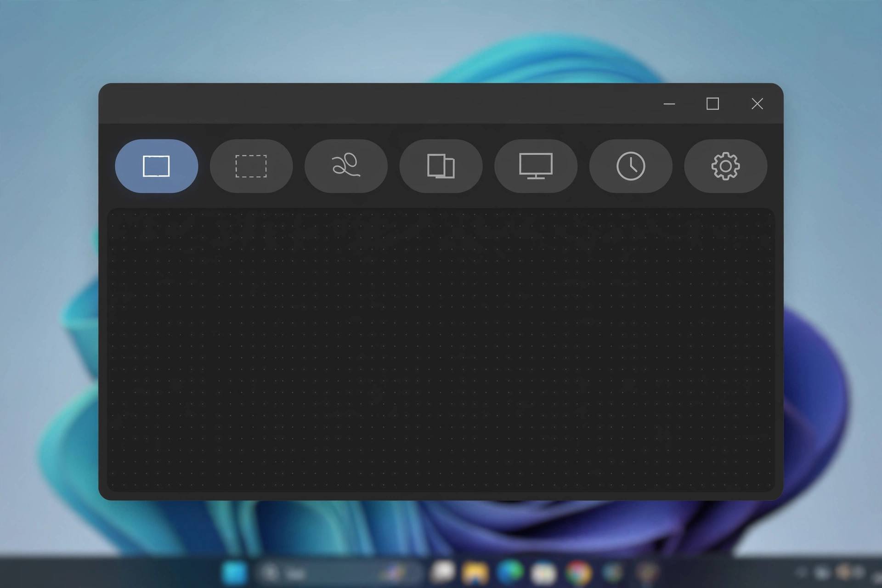Image resolution: width=882 pixels, height=588 pixels.
Task: Launch Google Chrome from the taskbar
Action: 578,573
